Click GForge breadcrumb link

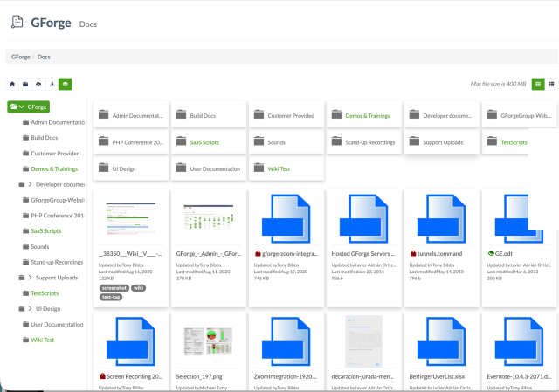pos(21,57)
